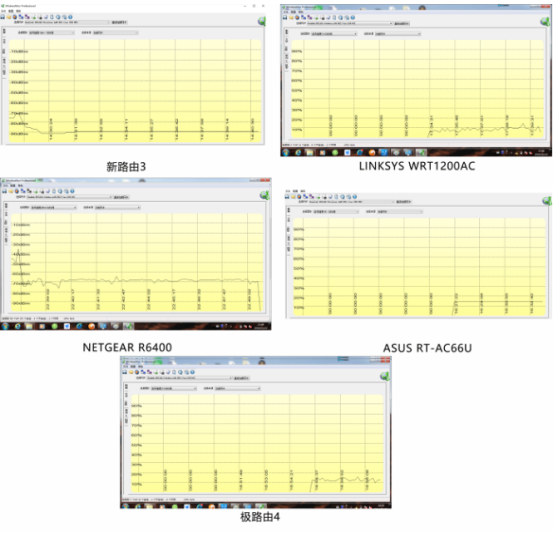Open the 帮助 menu in 新路由3 window

(18, 11)
